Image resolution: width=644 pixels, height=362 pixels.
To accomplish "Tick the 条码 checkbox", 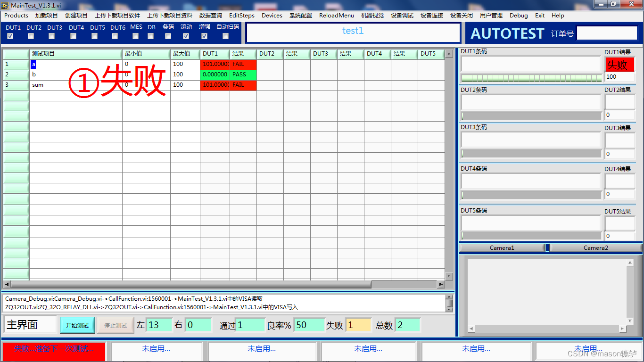I will [168, 36].
